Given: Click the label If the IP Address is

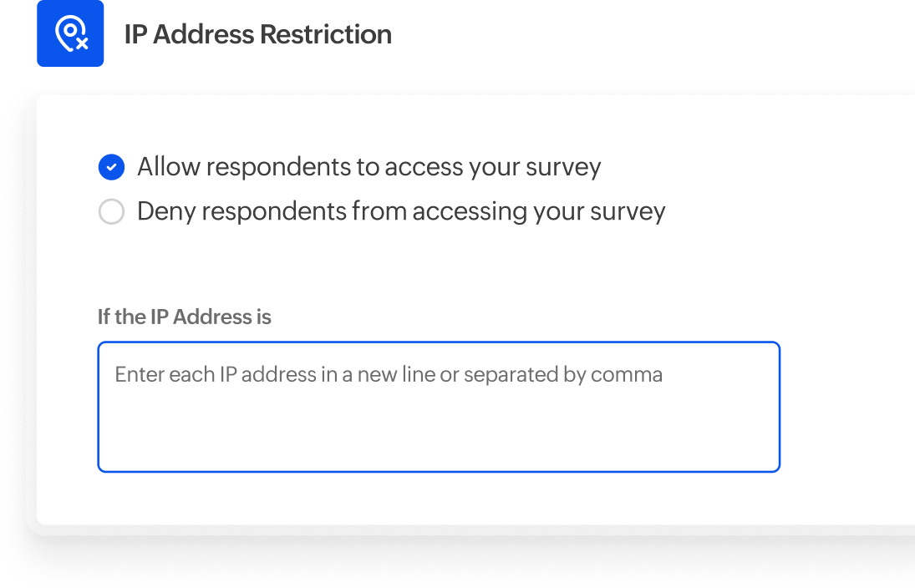Looking at the screenshot, I should coord(185,317).
